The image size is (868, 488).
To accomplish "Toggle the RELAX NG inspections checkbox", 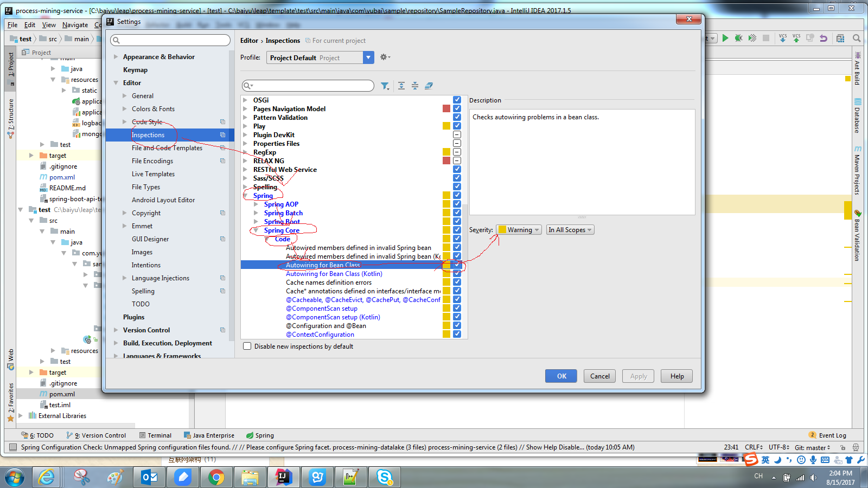I will pyautogui.click(x=457, y=160).
